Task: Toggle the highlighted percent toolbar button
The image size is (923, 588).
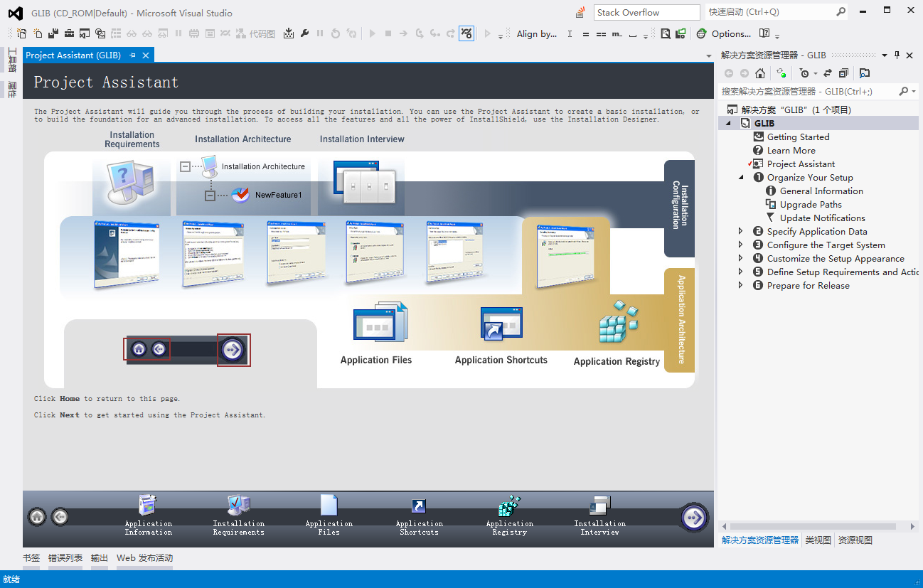Action: pyautogui.click(x=466, y=33)
